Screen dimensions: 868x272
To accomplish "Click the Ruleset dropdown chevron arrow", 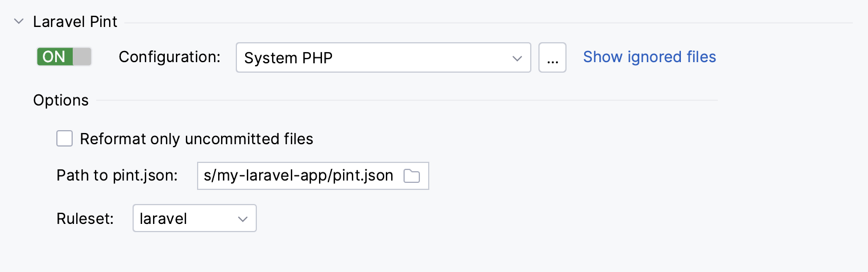I will pos(243,219).
